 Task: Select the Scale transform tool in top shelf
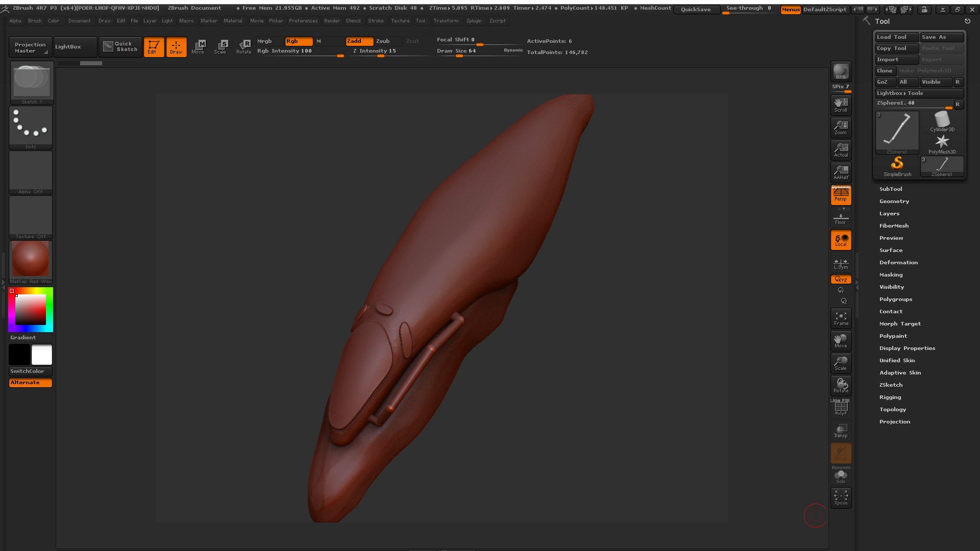coord(220,47)
